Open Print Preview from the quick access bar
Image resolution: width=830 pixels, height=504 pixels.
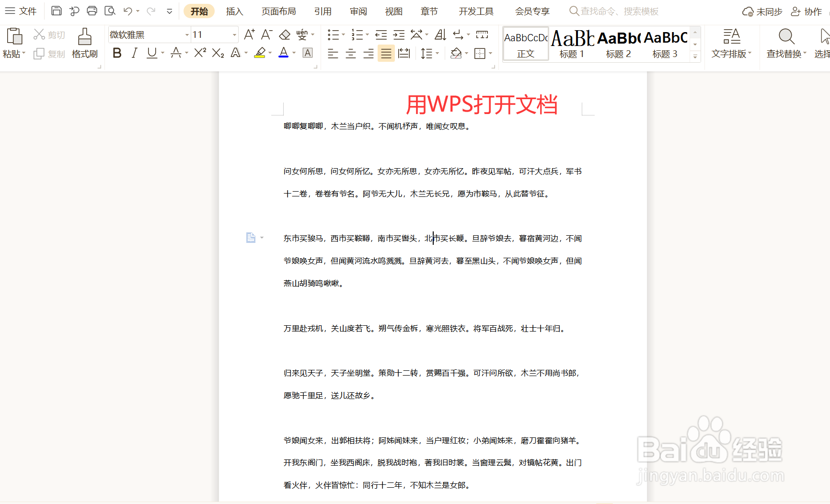pyautogui.click(x=110, y=11)
